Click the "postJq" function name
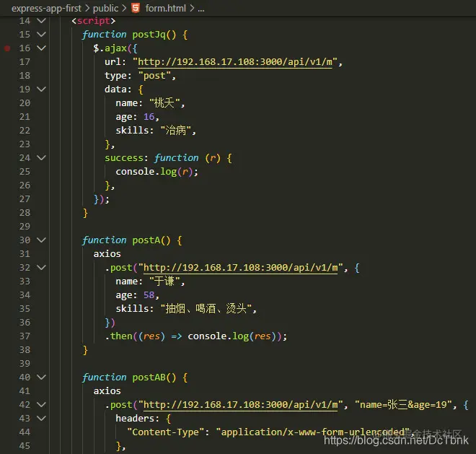This screenshot has width=476, height=454. (x=149, y=35)
